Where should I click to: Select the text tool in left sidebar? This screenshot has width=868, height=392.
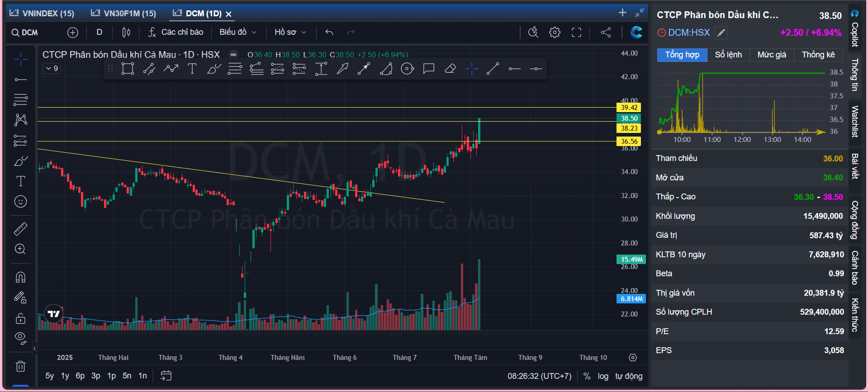[20, 181]
